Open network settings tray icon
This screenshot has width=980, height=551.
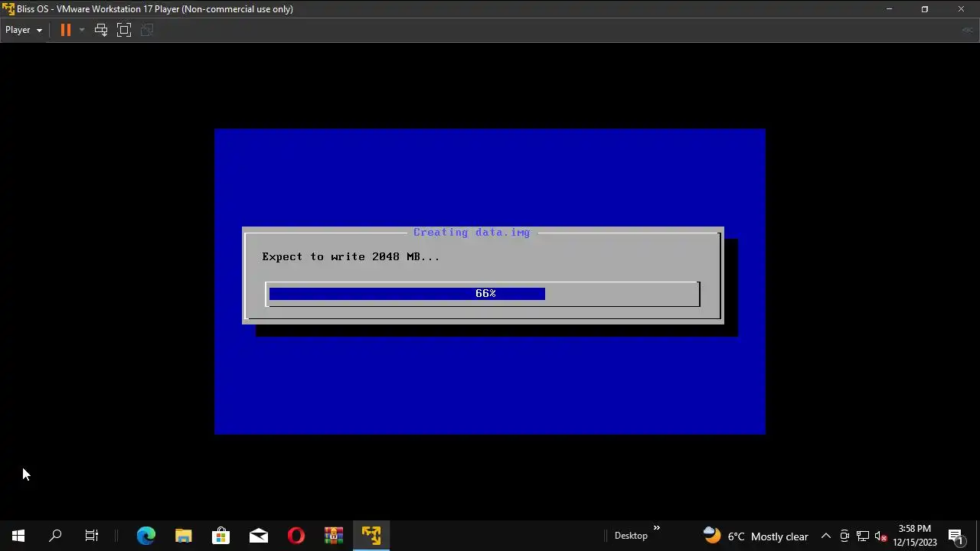coord(863,536)
